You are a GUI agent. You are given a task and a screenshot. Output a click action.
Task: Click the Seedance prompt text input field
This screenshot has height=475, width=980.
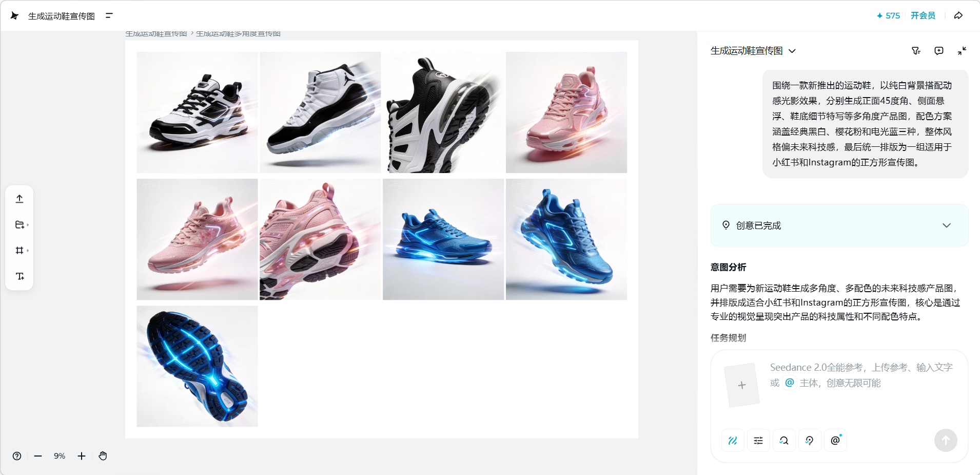(x=862, y=375)
